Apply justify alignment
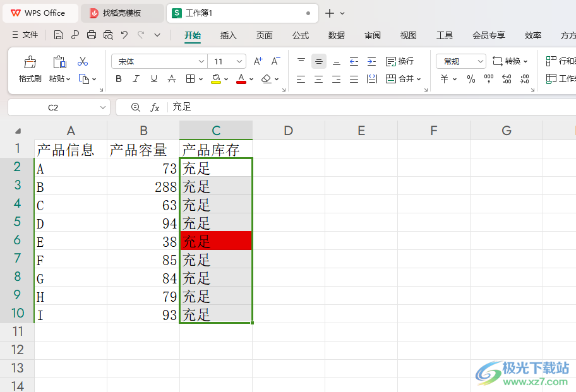This screenshot has height=392, width=576. point(354,79)
